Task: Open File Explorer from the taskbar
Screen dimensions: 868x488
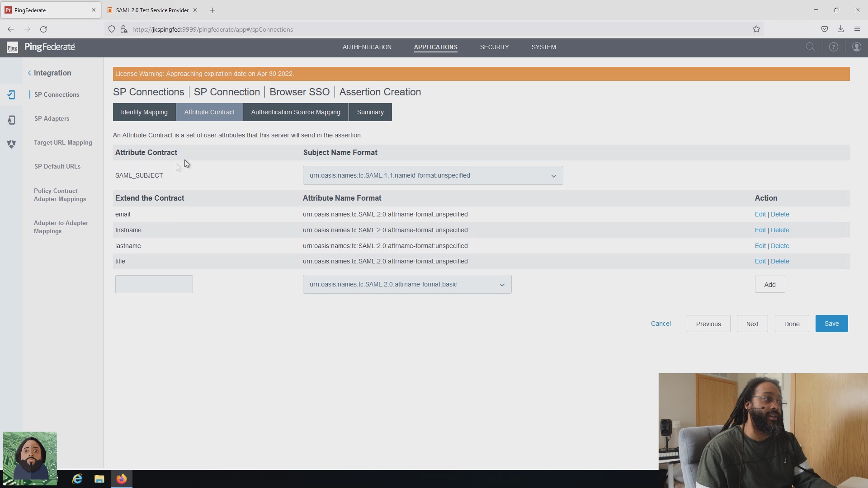Action: (x=99, y=479)
